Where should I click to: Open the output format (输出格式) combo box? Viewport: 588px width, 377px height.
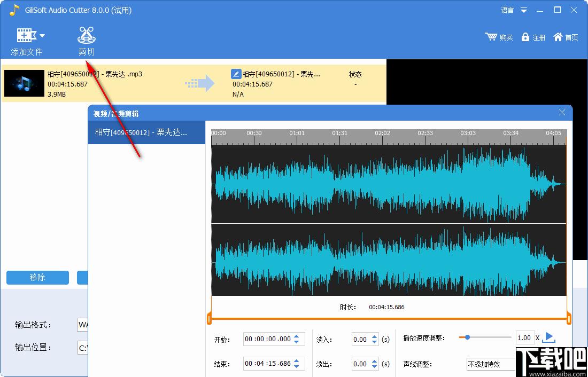point(82,325)
